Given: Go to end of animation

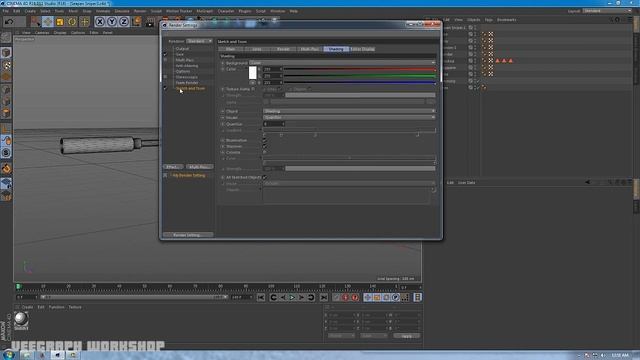Looking at the screenshot, I should [x=324, y=298].
